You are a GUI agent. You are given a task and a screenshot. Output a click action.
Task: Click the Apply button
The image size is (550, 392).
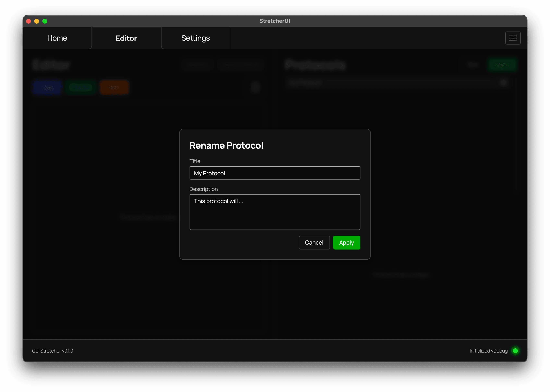[x=346, y=242]
